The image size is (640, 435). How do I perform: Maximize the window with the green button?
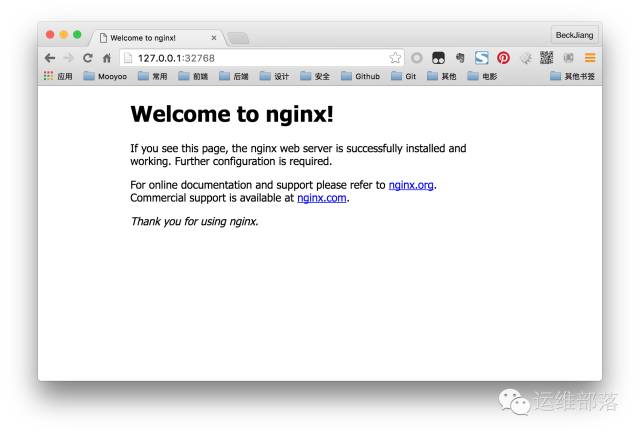click(77, 35)
